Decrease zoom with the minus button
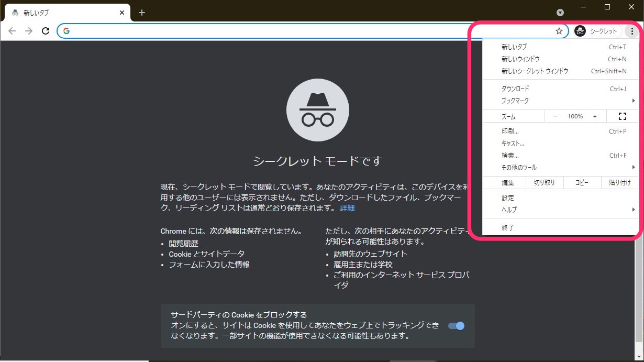This screenshot has height=362, width=644. (x=556, y=116)
